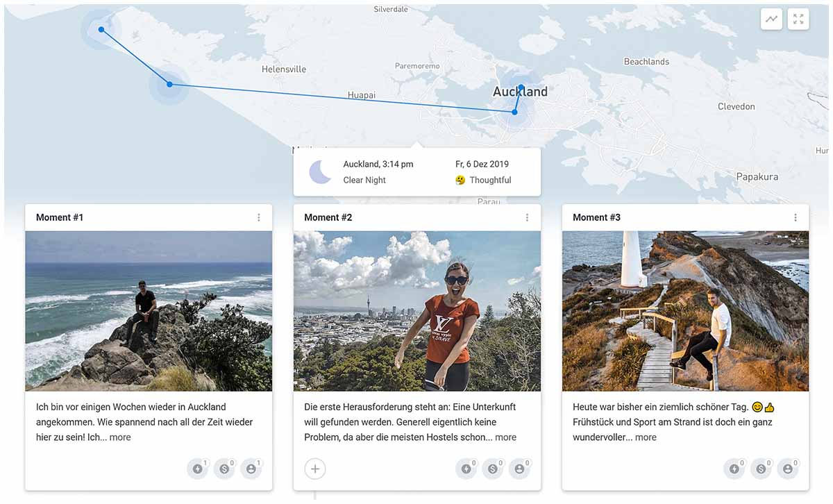Click the Moment #2 title

coord(328,217)
